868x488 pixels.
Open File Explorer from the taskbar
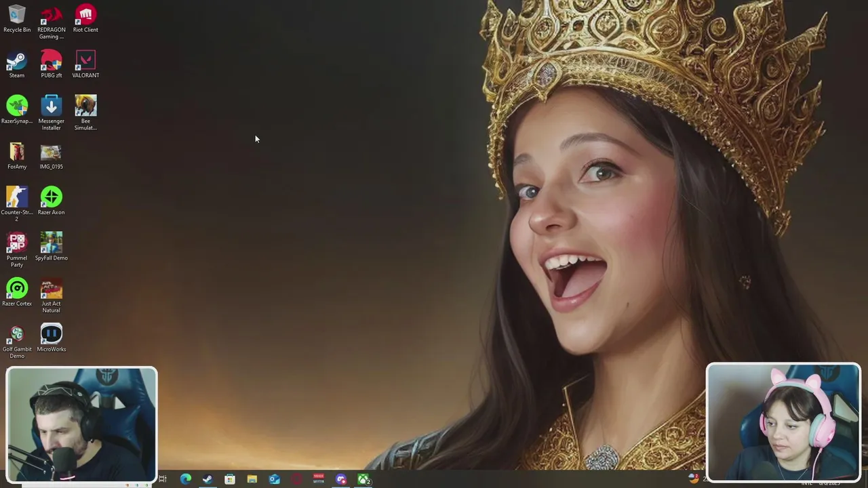pos(252,479)
